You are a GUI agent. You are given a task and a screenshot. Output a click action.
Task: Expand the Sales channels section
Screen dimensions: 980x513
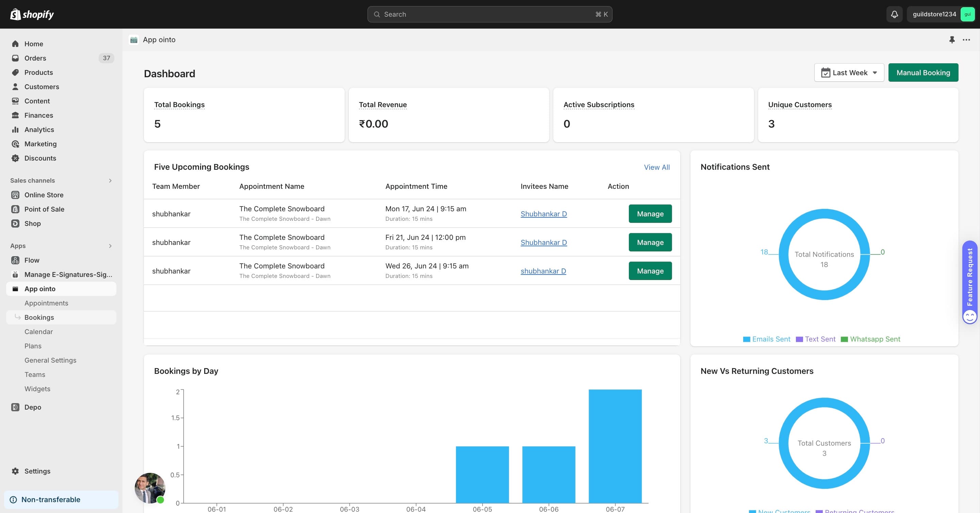(x=110, y=181)
